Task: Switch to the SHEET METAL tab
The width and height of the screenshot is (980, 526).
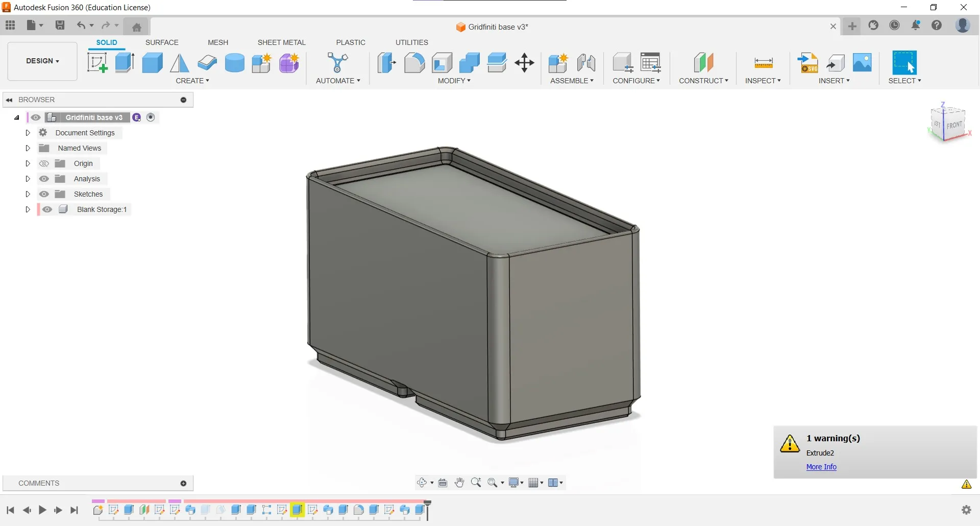Action: (281, 42)
